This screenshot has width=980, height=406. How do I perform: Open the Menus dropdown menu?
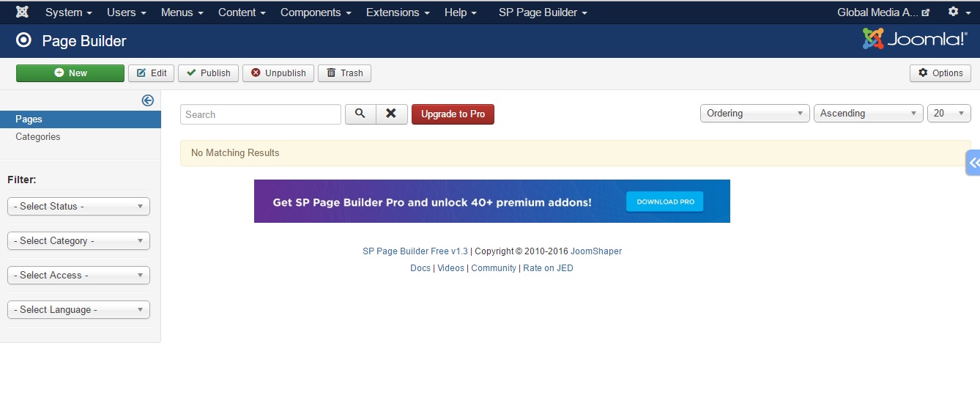pyautogui.click(x=182, y=12)
